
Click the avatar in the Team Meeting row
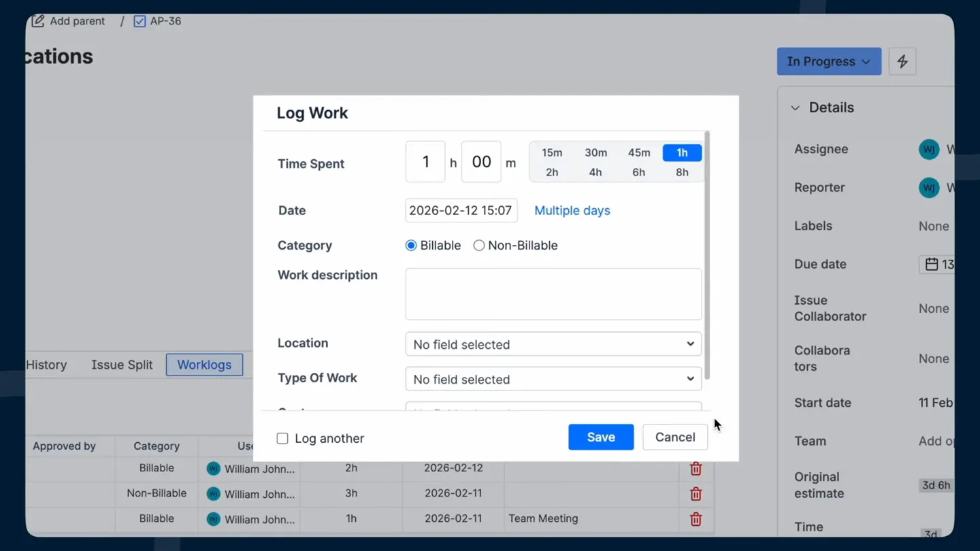[x=214, y=519]
